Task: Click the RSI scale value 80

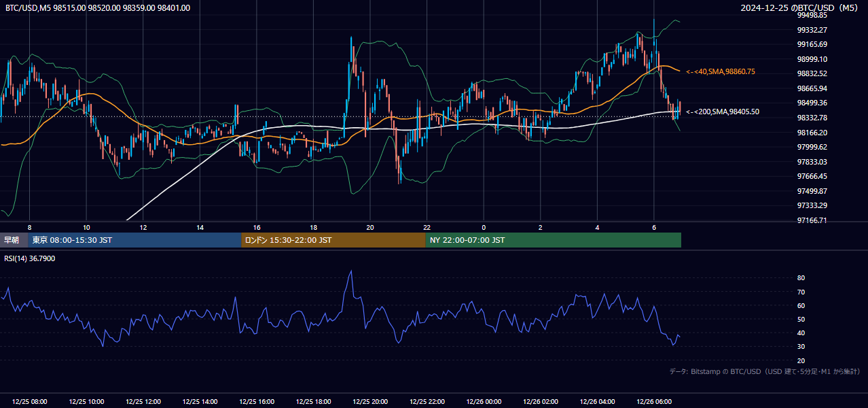Action: (801, 278)
